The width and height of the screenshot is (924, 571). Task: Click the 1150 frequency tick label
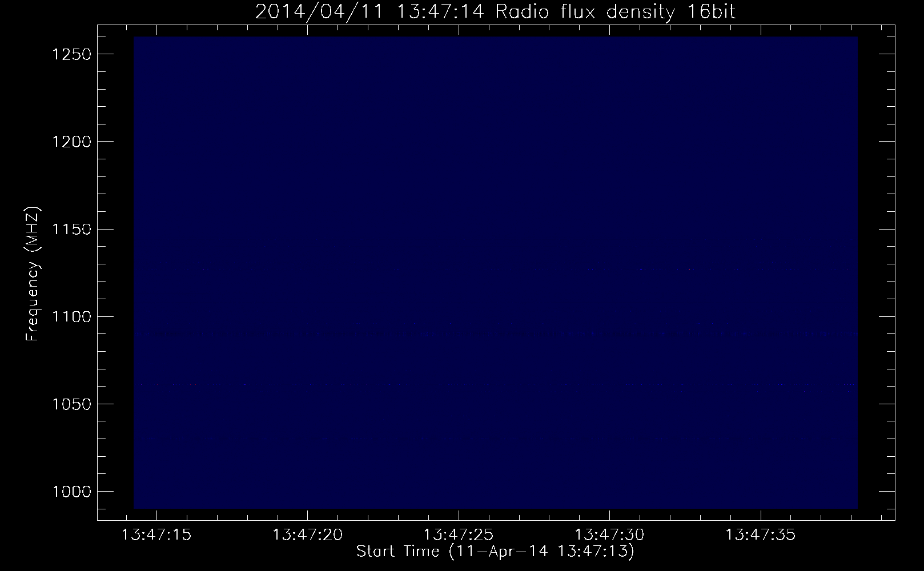(x=71, y=230)
